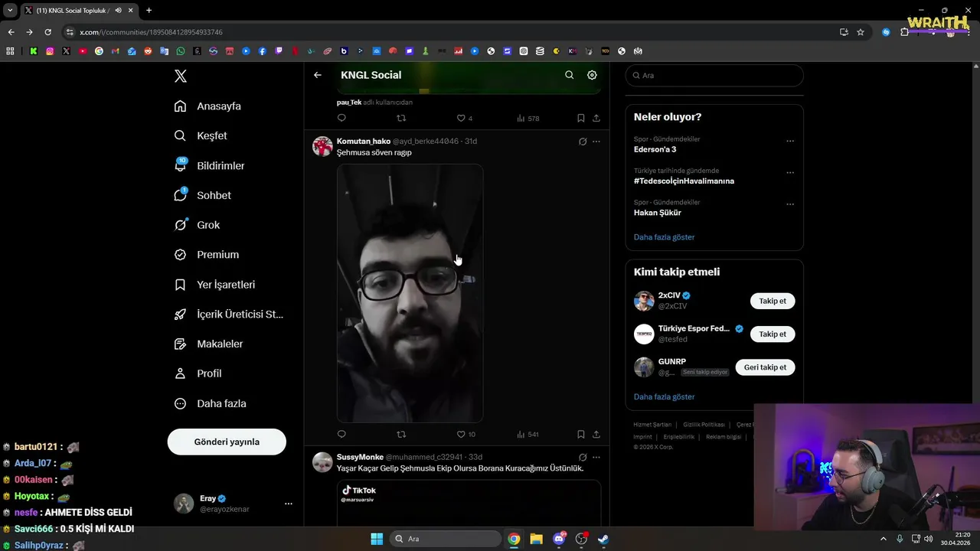Viewport: 980px width, 551px height.
Task: Open Profil page
Action: coord(198,373)
